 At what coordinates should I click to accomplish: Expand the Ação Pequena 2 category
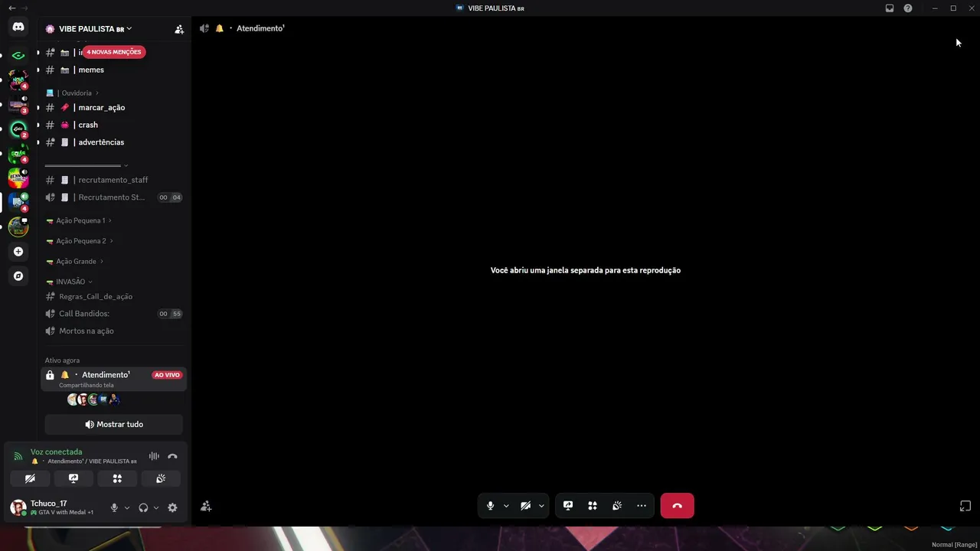click(x=80, y=241)
